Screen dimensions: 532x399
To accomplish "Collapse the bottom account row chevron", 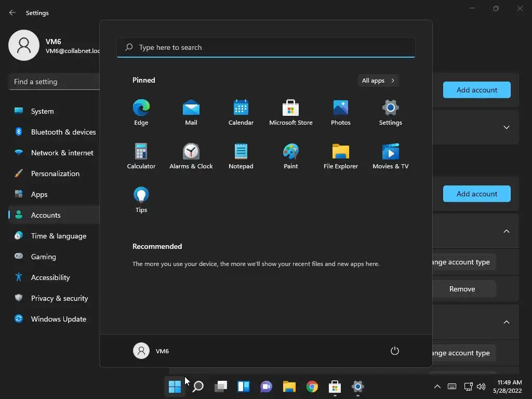I will [x=507, y=322].
